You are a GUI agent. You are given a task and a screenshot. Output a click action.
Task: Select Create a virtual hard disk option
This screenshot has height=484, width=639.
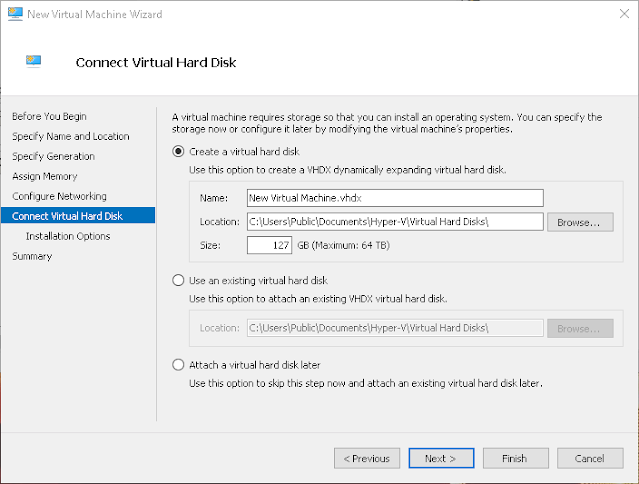[179, 151]
